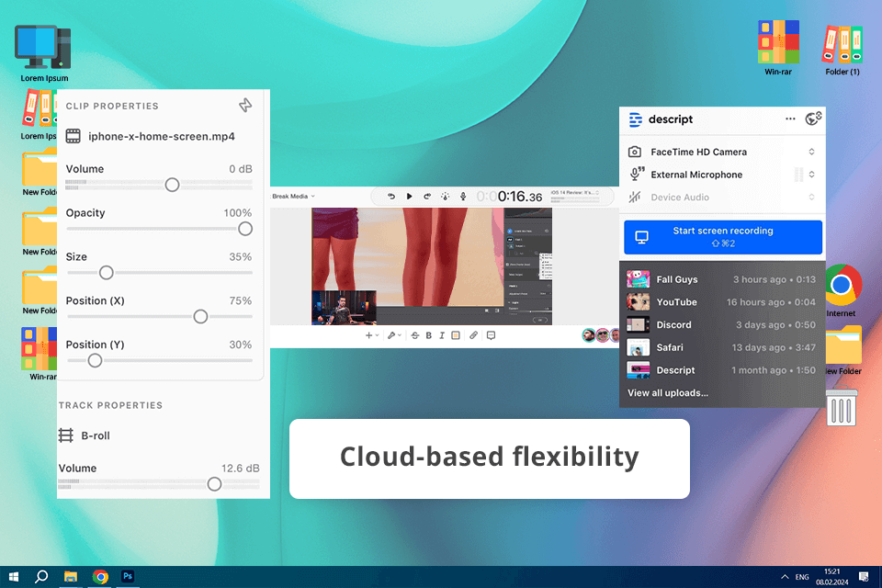Click the microphone icon beside External Microphone

point(636,174)
